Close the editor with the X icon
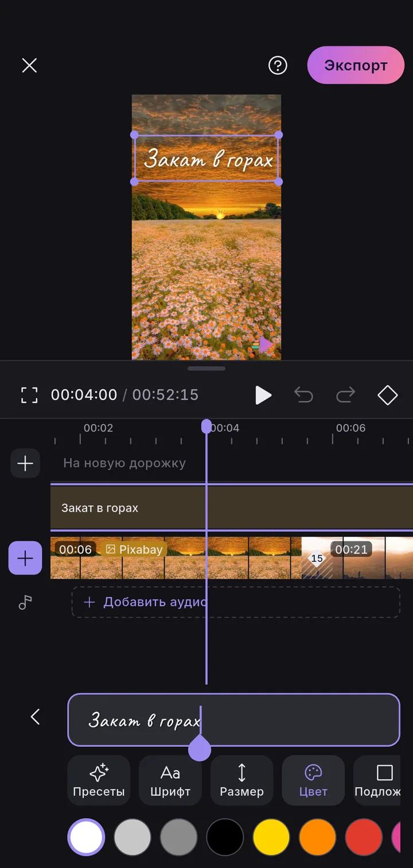The width and height of the screenshot is (413, 868). [29, 65]
